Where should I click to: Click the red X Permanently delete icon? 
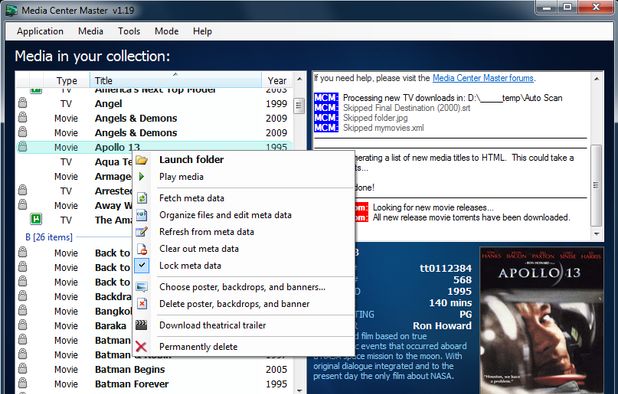141,347
